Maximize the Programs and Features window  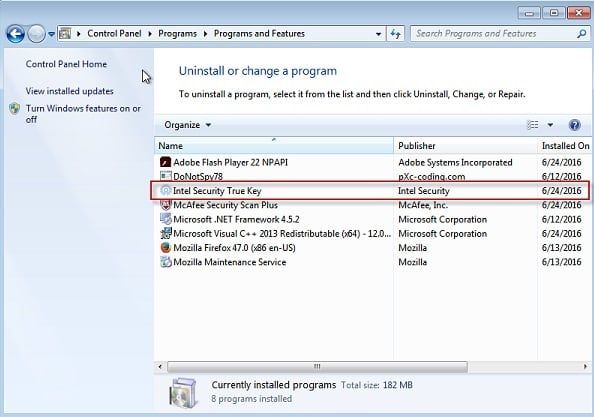pyautogui.click(x=553, y=13)
